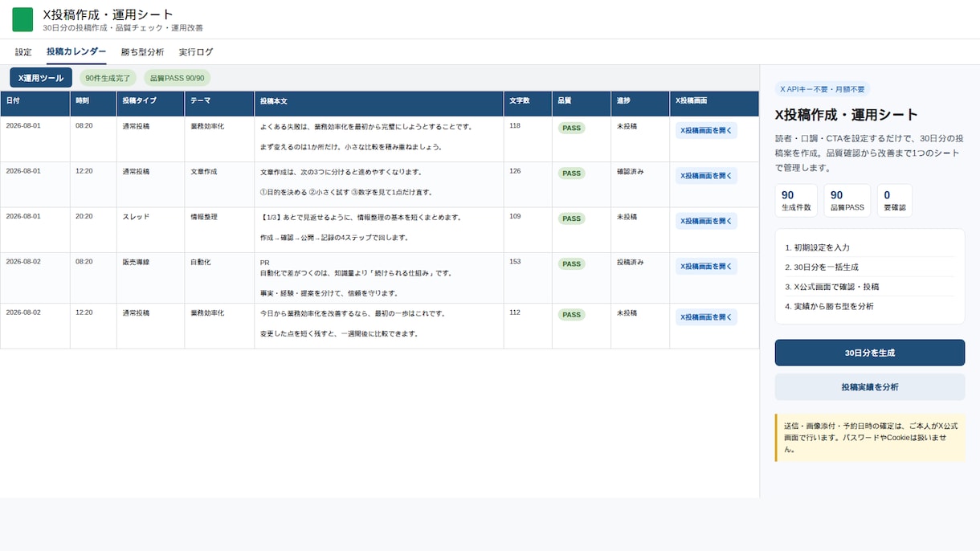Image resolution: width=980 pixels, height=551 pixels.
Task: Open X投稿画面 for 2026-08-01 08:20 row
Action: [x=706, y=130]
